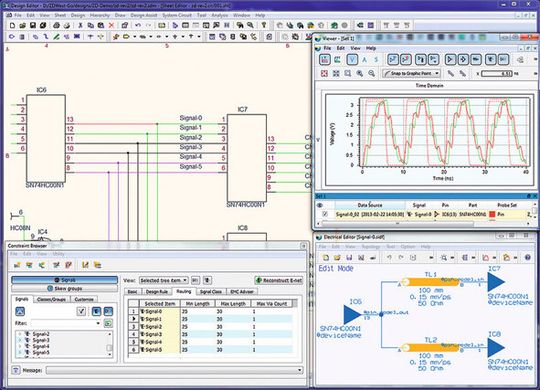Click Save icon in Design Editor toolbar
Image resolution: width=540 pixels, height=390 pixels.
tap(33, 25)
